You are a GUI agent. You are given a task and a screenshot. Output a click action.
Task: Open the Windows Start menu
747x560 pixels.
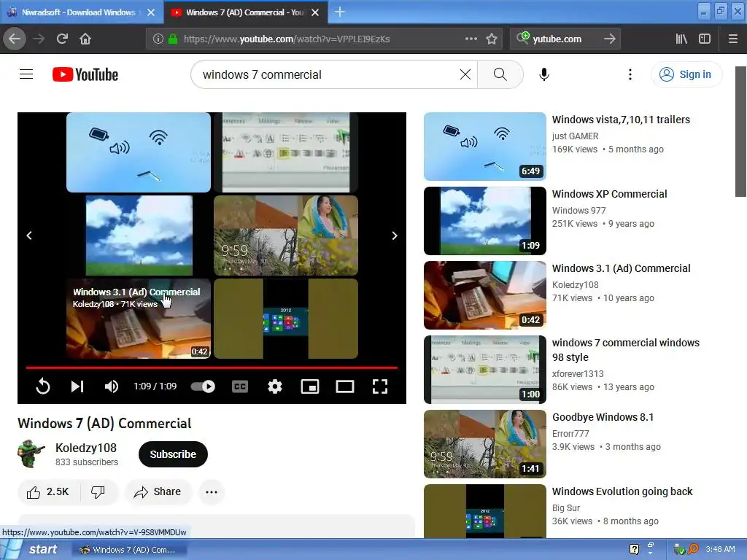tap(34, 550)
